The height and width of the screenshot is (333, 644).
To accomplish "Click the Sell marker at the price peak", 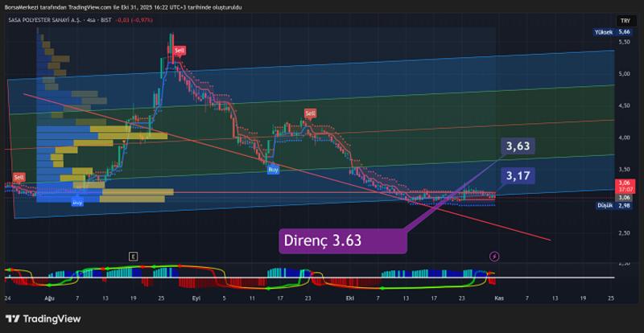I will pyautogui.click(x=180, y=50).
